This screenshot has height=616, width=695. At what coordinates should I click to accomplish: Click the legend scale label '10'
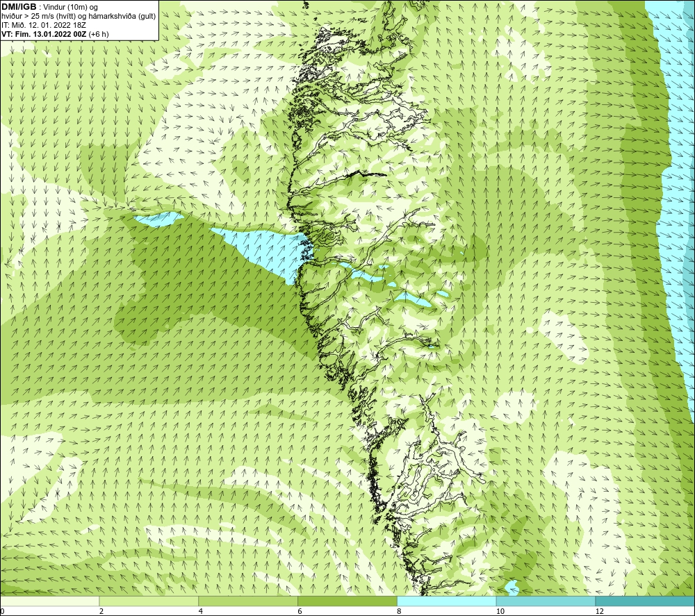(500, 611)
